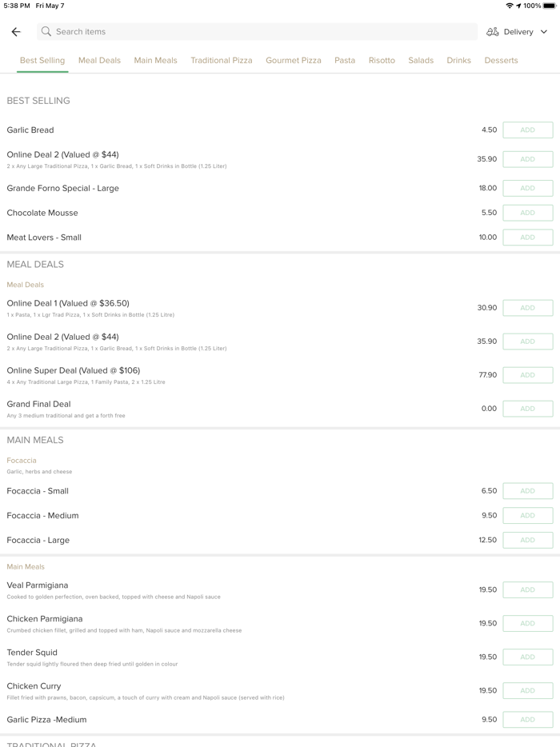
Task: Click the search magnifier icon
Action: (x=46, y=32)
